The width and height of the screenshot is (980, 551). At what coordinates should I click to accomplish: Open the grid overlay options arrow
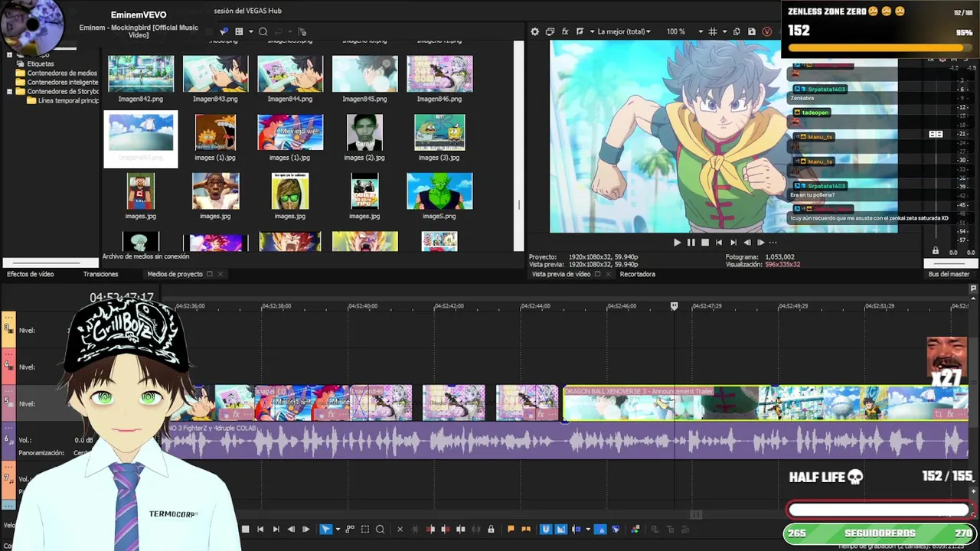(x=724, y=31)
